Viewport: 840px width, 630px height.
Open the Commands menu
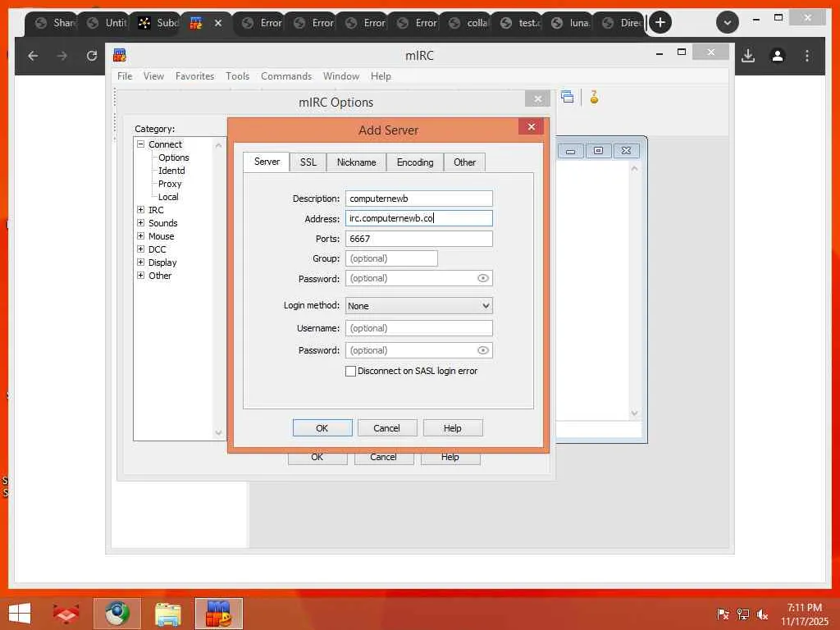point(286,76)
